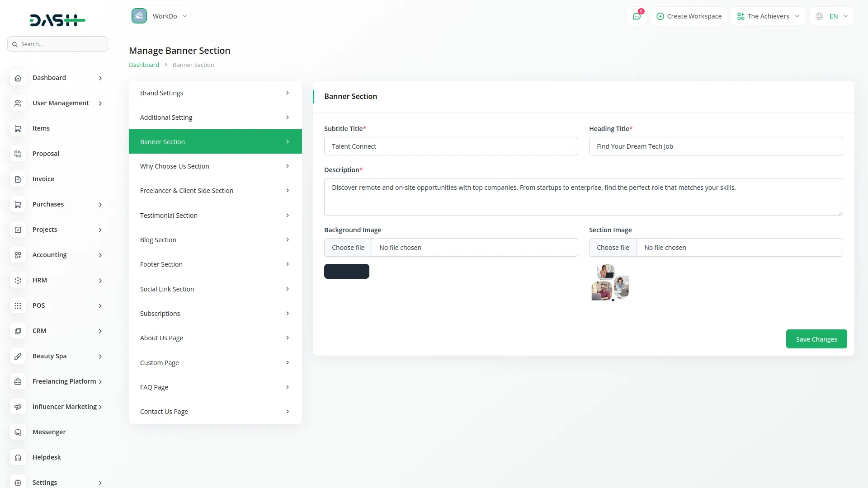
Task: Click the Projects checklist icon
Action: (18, 230)
